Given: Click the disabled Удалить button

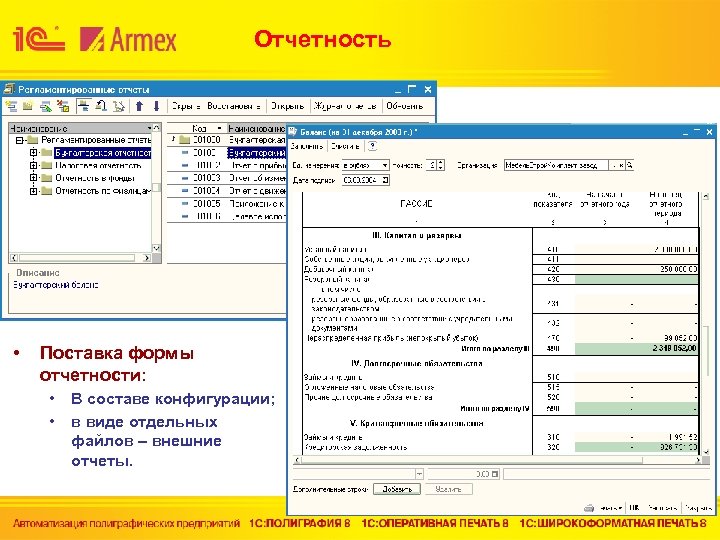Looking at the screenshot, I should point(449,489).
